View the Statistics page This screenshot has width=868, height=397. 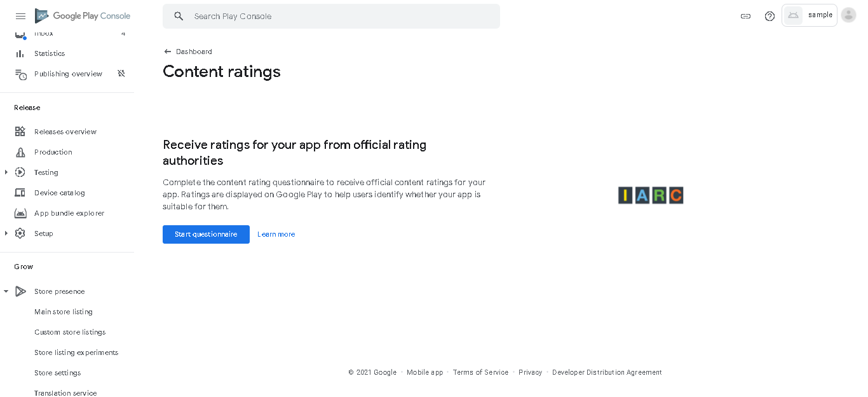pyautogui.click(x=50, y=53)
